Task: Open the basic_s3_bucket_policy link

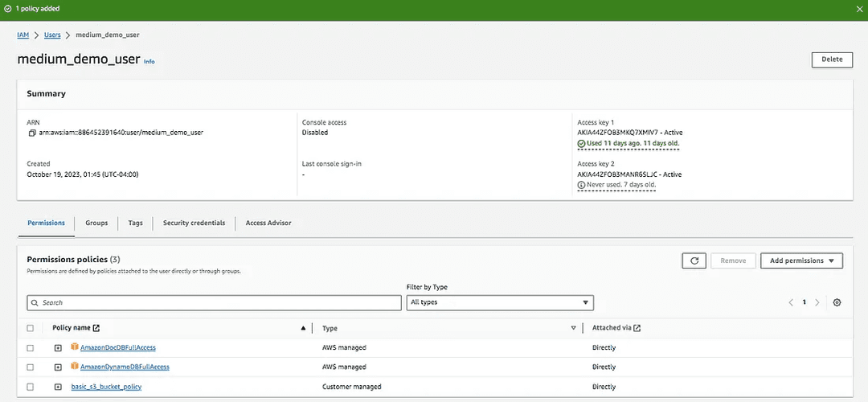Action: [106, 387]
